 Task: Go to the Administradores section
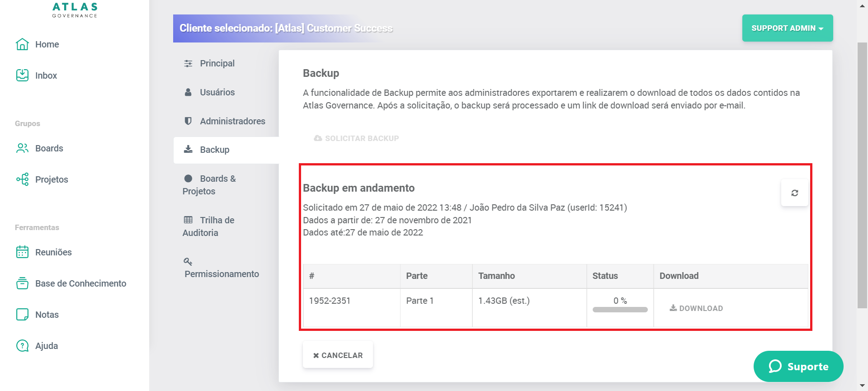point(232,121)
